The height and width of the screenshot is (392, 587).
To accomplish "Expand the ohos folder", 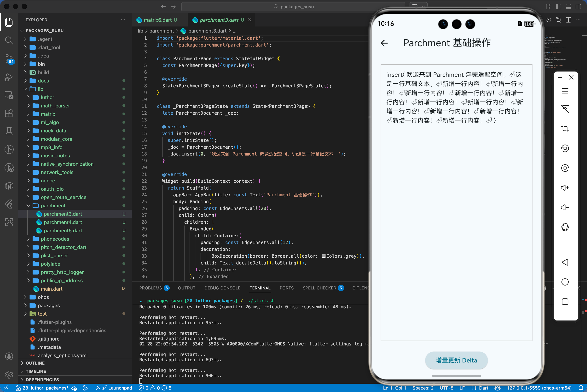I will (x=25, y=297).
